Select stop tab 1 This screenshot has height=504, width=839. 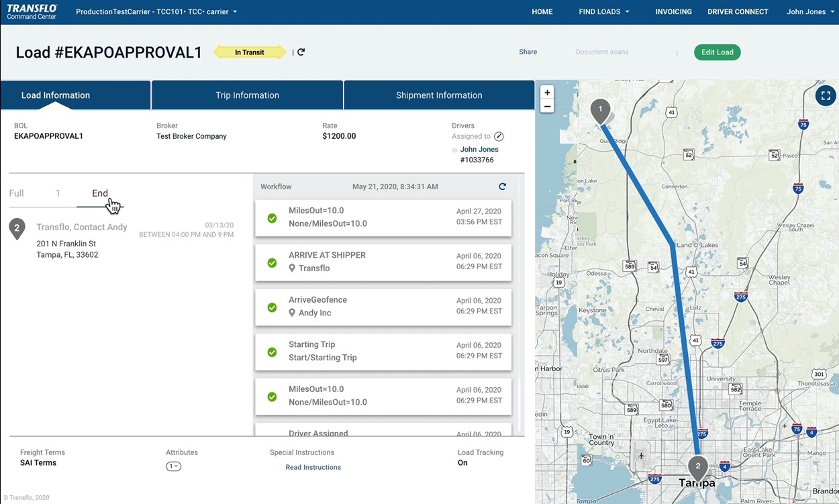(x=58, y=193)
